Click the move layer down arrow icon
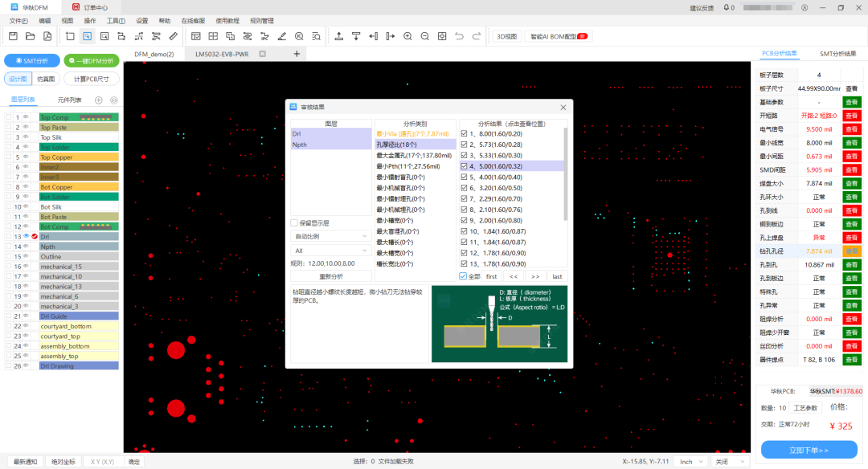 tap(356, 36)
